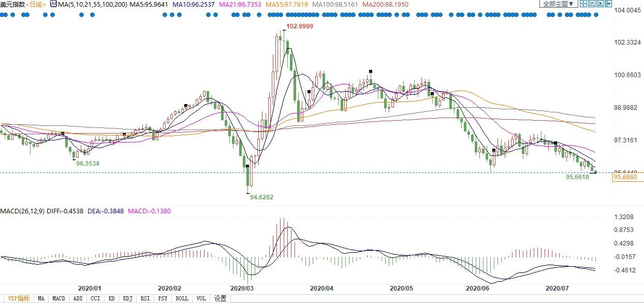Click the DIFF:-0.4538 value
The image size is (644, 303).
pos(66,211)
